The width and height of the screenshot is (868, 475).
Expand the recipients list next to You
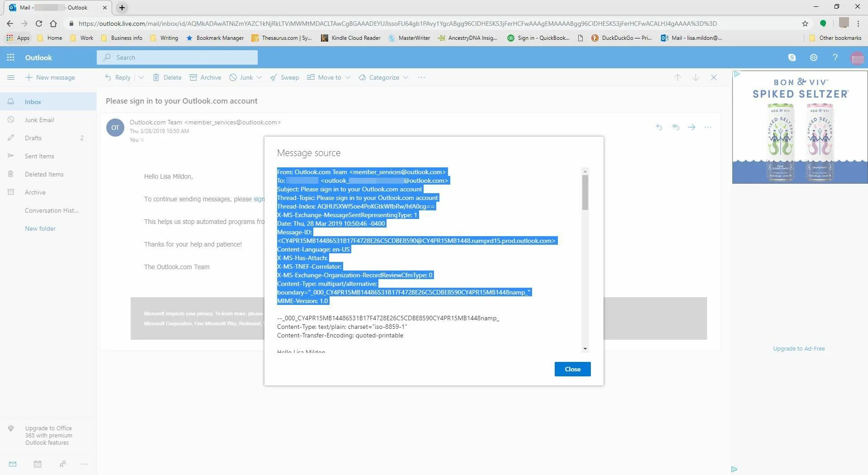(x=142, y=140)
